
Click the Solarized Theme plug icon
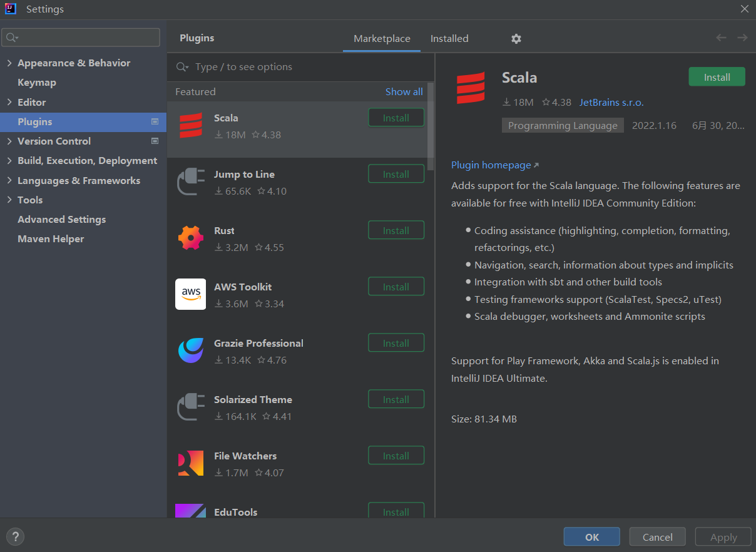click(190, 407)
